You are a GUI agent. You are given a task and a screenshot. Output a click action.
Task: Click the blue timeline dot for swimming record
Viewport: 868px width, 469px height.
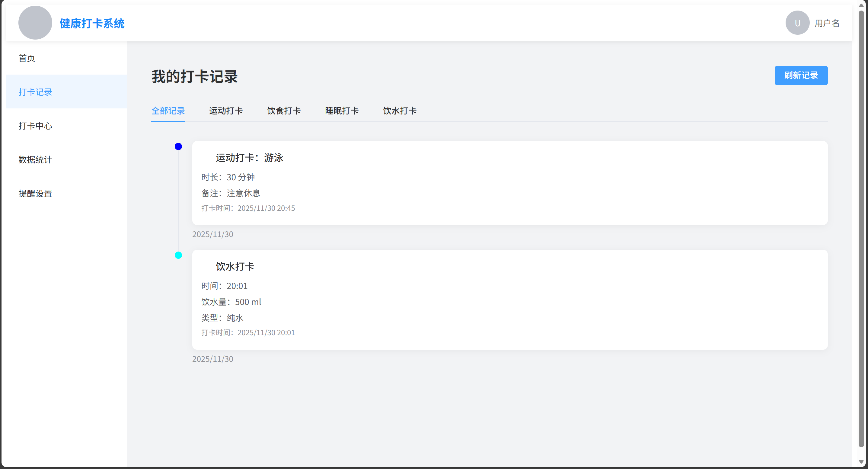pos(178,146)
